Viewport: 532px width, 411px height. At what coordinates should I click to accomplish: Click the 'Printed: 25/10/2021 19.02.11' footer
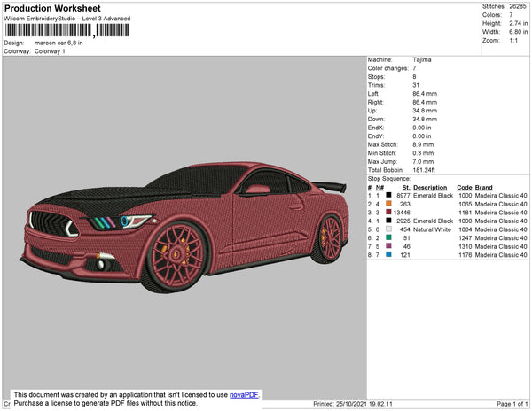[353, 404]
